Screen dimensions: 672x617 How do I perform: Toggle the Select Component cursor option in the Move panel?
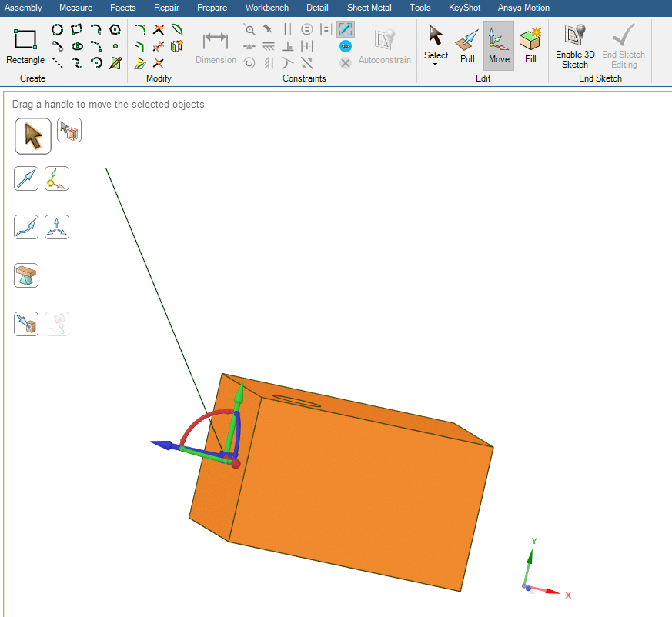69,130
